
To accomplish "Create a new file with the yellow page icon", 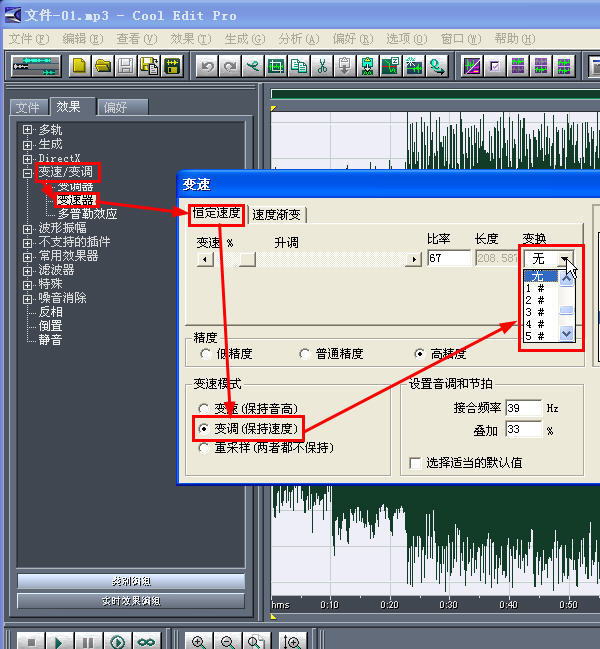I will (79, 66).
